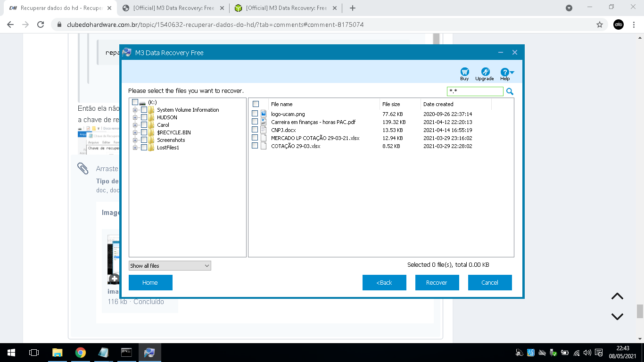This screenshot has height=362, width=644.
Task: Expand the LostFiles1 folder node
Action: point(135,148)
